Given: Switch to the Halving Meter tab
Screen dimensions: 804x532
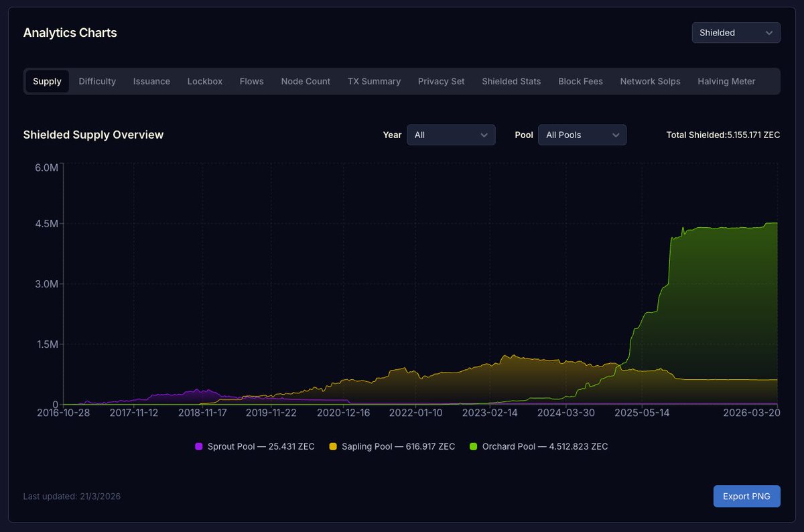Looking at the screenshot, I should click(x=726, y=81).
